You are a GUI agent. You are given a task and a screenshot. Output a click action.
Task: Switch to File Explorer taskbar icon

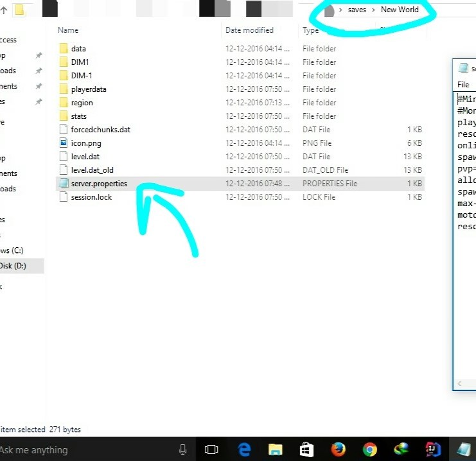tap(275, 449)
